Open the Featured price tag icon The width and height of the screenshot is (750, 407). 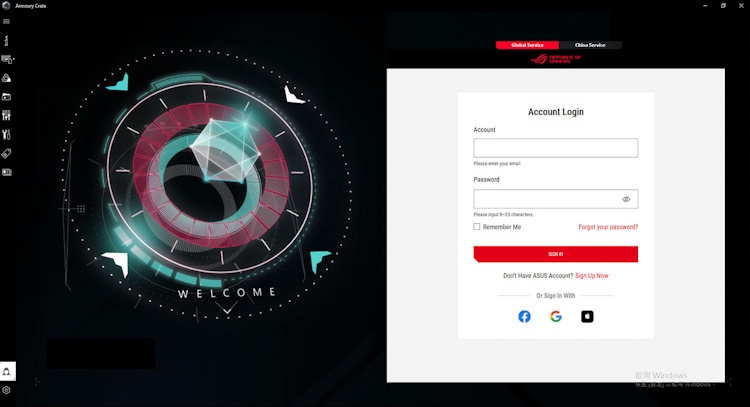click(x=6, y=154)
